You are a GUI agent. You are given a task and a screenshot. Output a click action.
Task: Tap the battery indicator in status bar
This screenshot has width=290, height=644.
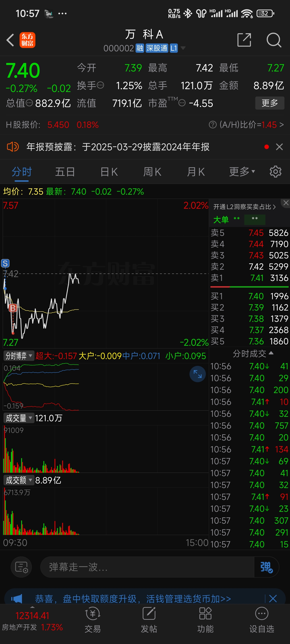pyautogui.click(x=266, y=13)
